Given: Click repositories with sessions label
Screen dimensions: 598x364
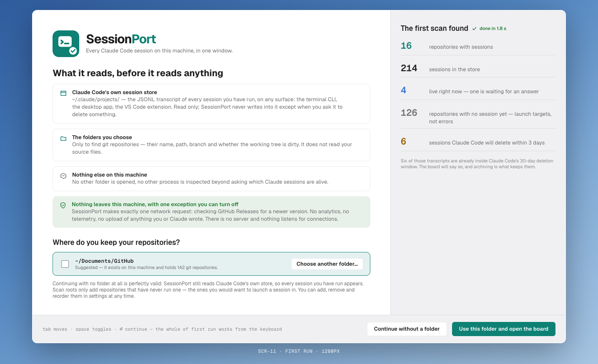Looking at the screenshot, I should click(461, 47).
